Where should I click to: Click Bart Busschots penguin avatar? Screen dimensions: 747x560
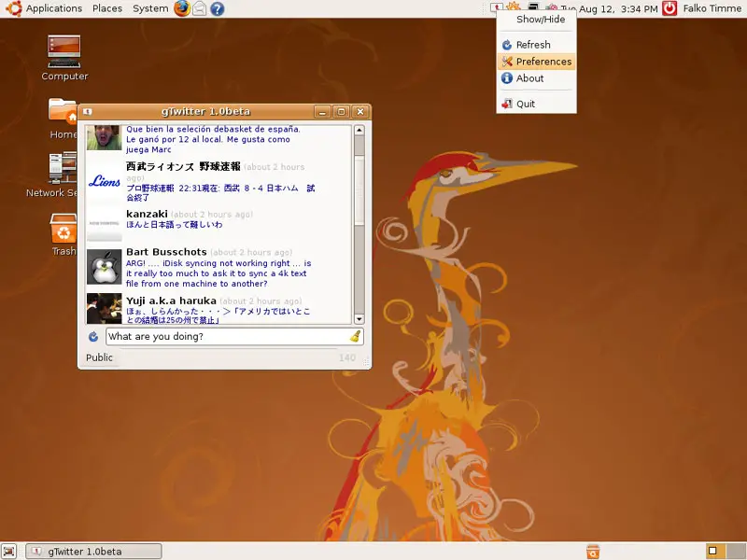pos(105,267)
